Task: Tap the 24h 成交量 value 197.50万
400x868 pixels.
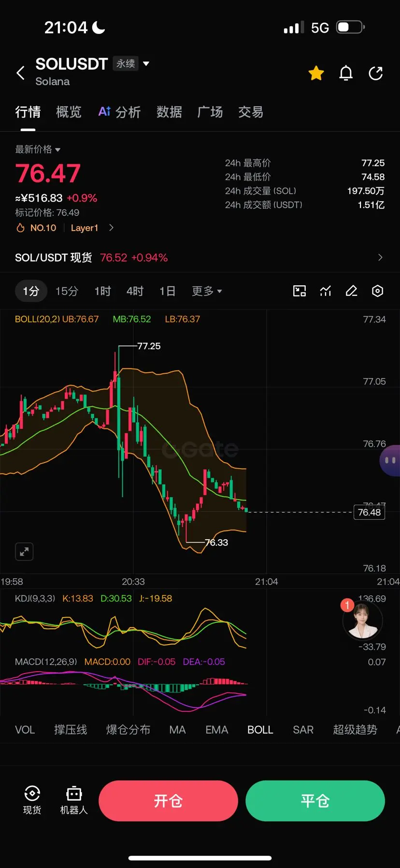Action: (366, 191)
